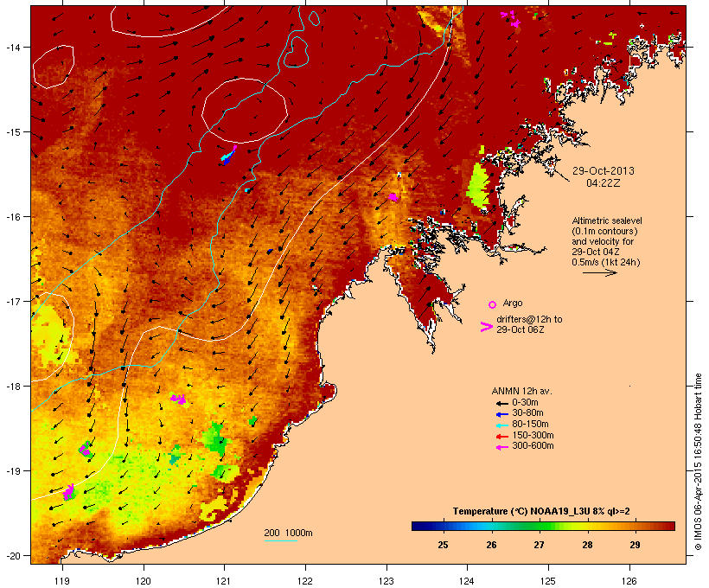
Task: Click the -14 latitude axis label
Action: [x=12, y=47]
